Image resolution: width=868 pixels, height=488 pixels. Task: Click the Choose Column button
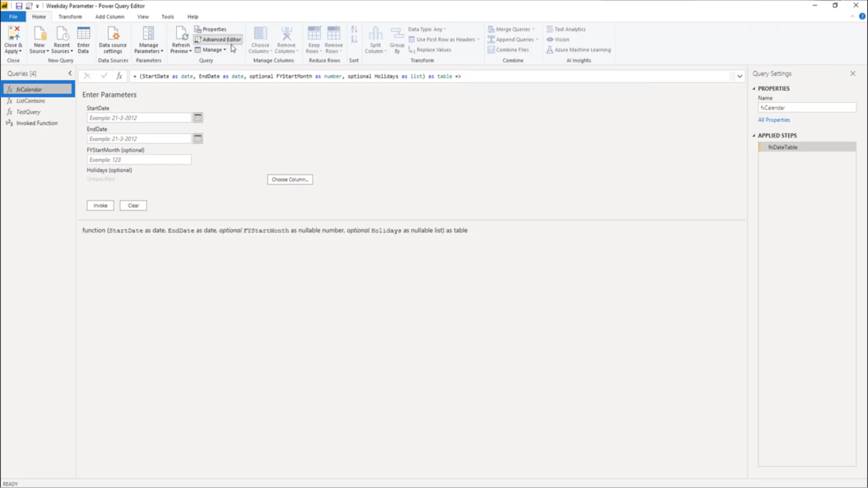pyautogui.click(x=290, y=179)
